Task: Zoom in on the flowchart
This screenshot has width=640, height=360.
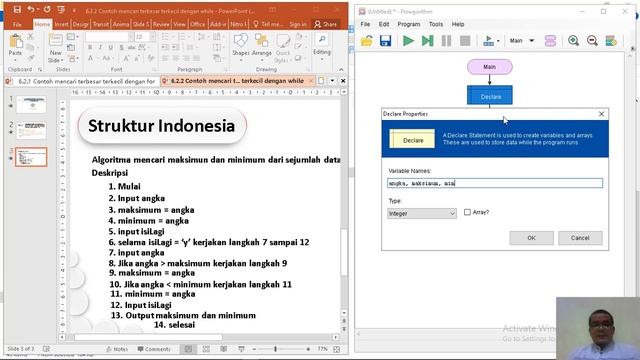Action: tap(573, 41)
